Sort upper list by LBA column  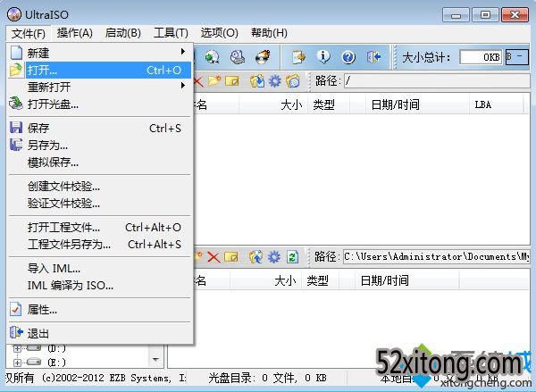(496, 104)
